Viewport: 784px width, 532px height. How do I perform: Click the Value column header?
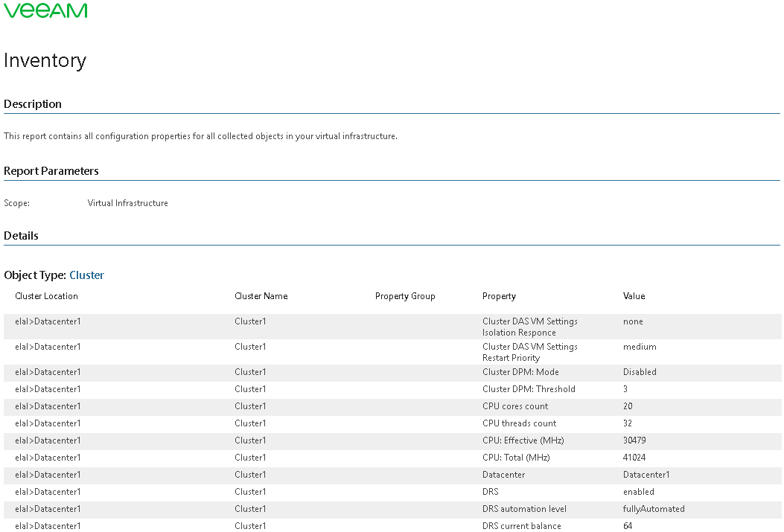pos(634,296)
